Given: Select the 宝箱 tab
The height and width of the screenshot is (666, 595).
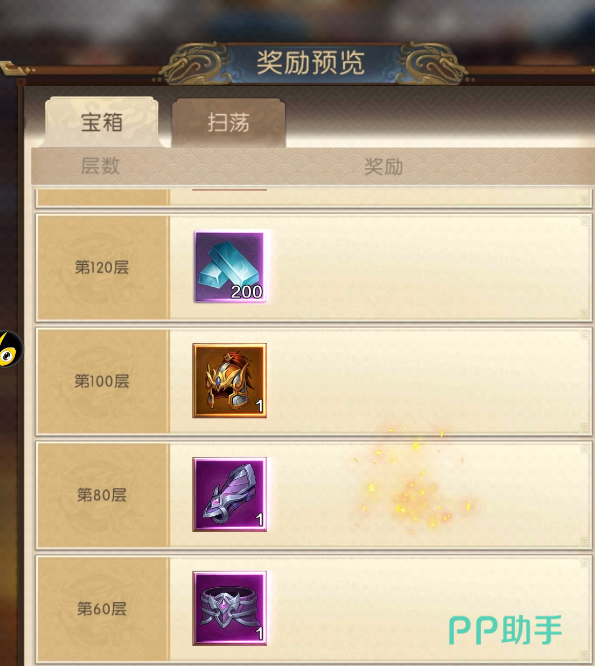Looking at the screenshot, I should [x=102, y=122].
